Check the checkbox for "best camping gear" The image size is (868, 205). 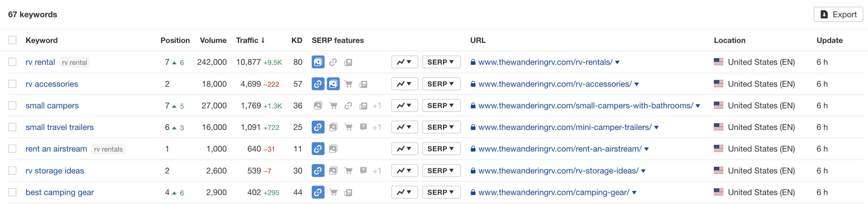12,192
